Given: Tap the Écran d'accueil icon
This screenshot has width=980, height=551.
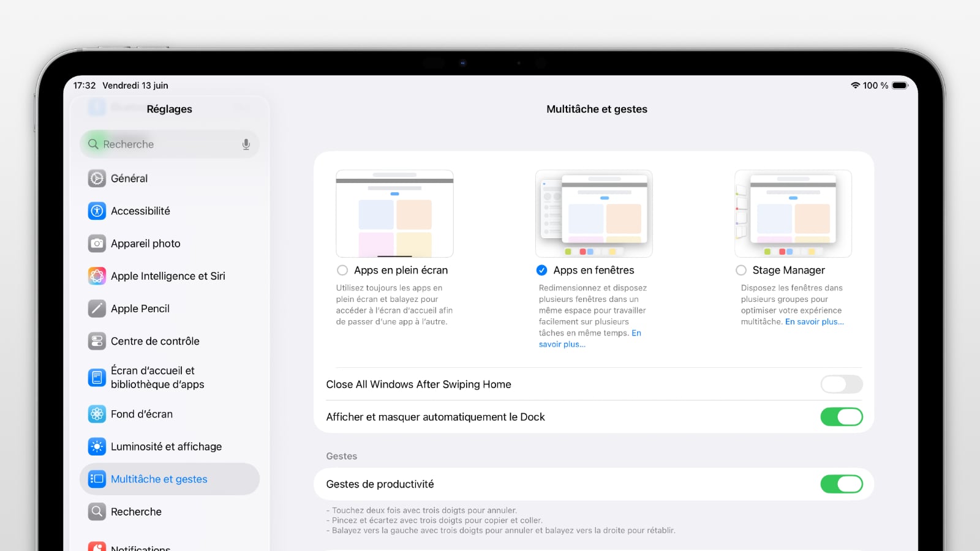Looking at the screenshot, I should [97, 378].
